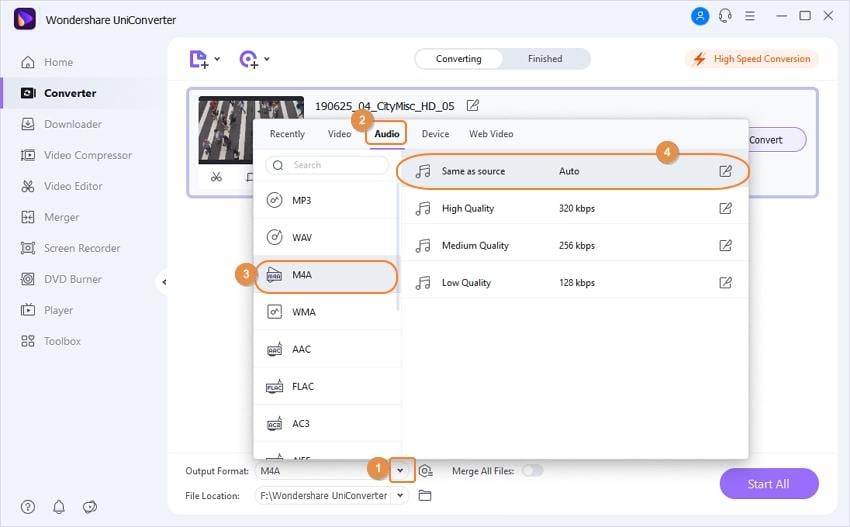Viewport: 850px width, 527px height.
Task: Choose WAV audio format
Action: 326,237
